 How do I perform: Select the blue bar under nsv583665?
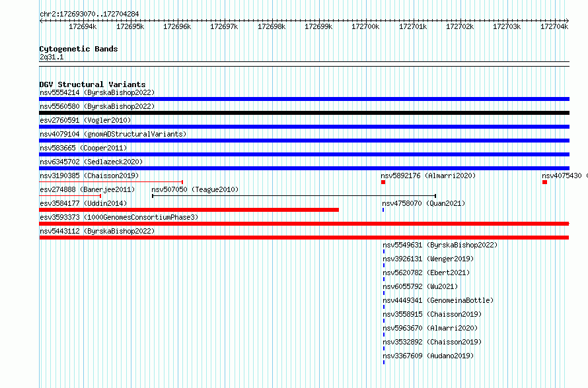coord(304,154)
